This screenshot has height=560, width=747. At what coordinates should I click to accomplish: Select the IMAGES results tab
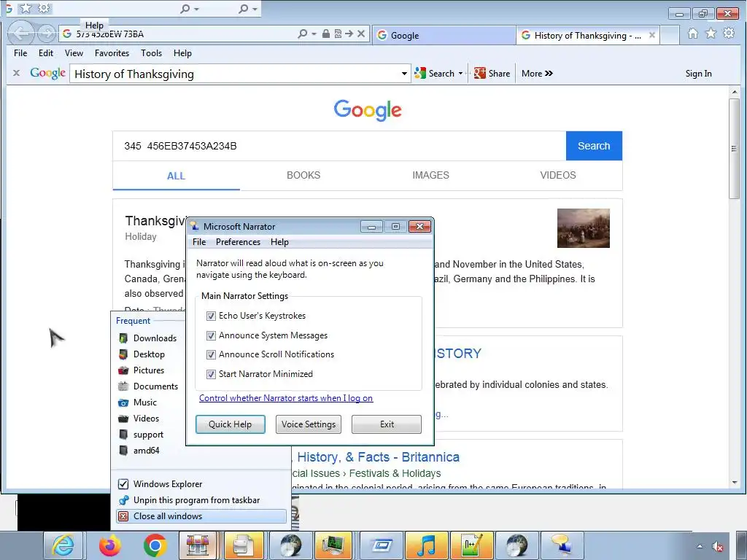pos(430,175)
